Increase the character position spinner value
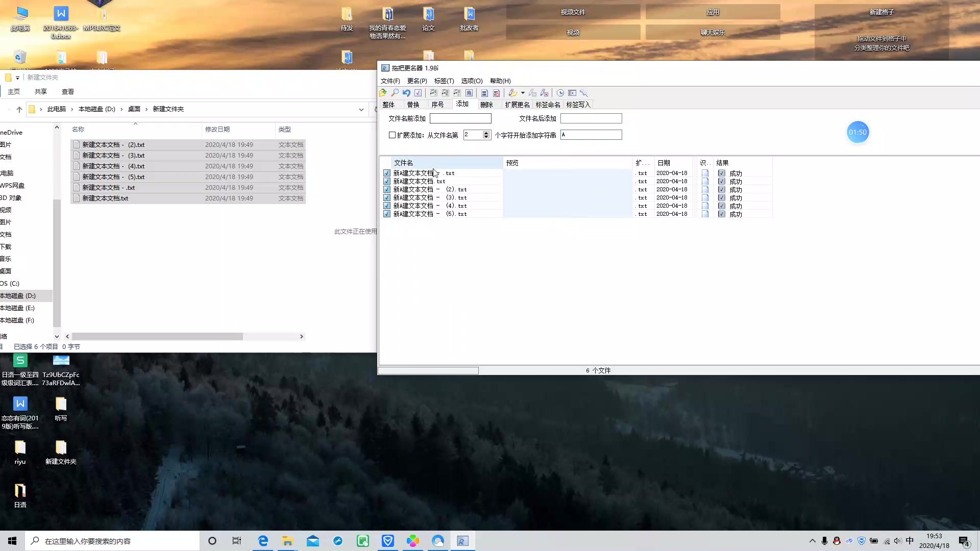980x551 pixels. click(486, 133)
